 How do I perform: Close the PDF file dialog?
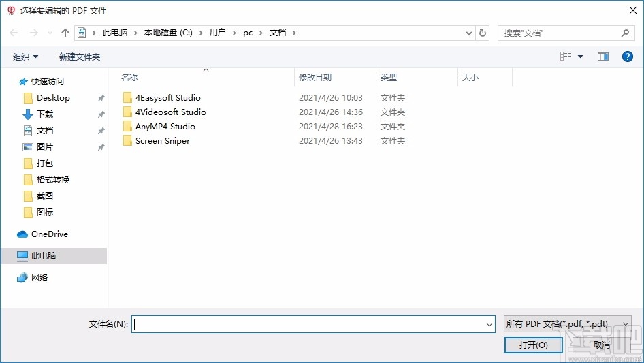point(633,10)
